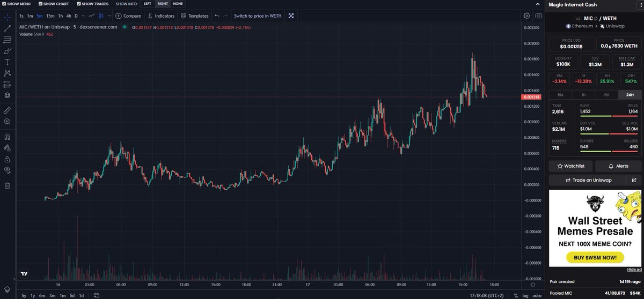Image resolution: width=644 pixels, height=299 pixels.
Task: Activate the zoom in tool
Action: [x=8, y=122]
